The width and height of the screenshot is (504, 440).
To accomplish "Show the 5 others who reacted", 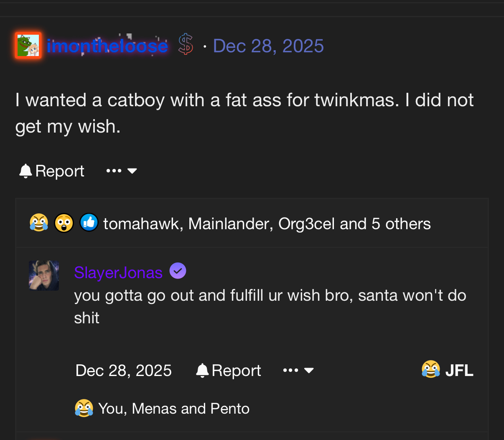I will (x=401, y=224).
